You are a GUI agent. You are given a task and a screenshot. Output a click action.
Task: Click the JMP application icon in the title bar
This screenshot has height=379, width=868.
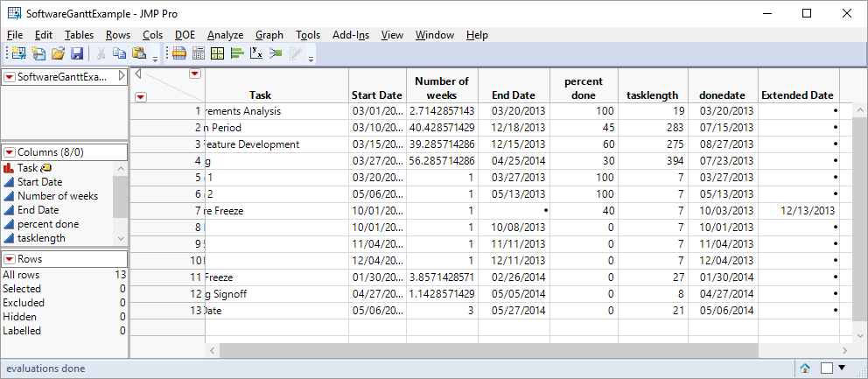[x=15, y=14]
